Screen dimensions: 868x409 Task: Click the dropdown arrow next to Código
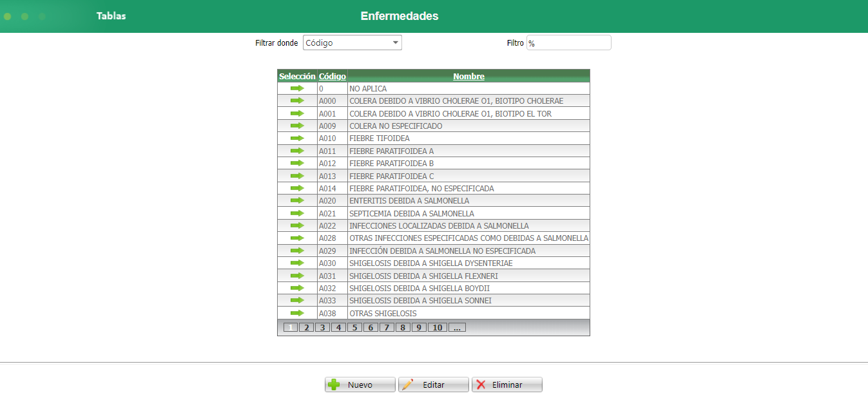(395, 42)
